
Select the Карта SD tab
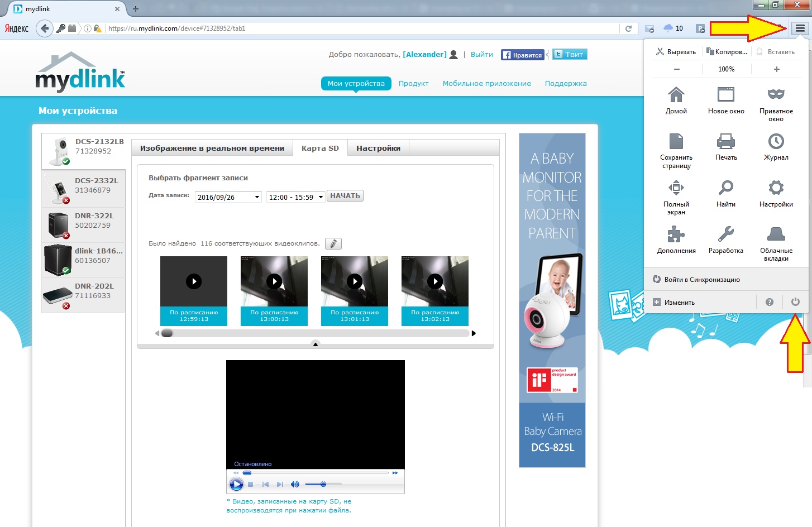coord(320,148)
